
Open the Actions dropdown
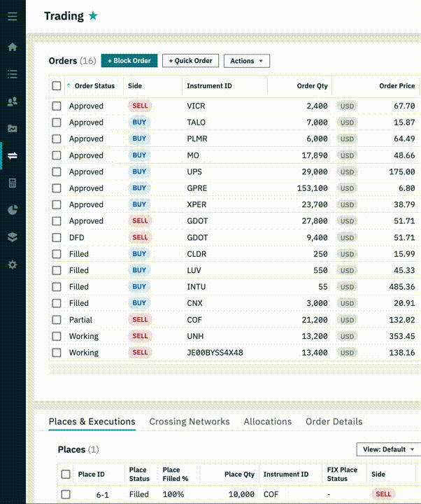point(246,61)
